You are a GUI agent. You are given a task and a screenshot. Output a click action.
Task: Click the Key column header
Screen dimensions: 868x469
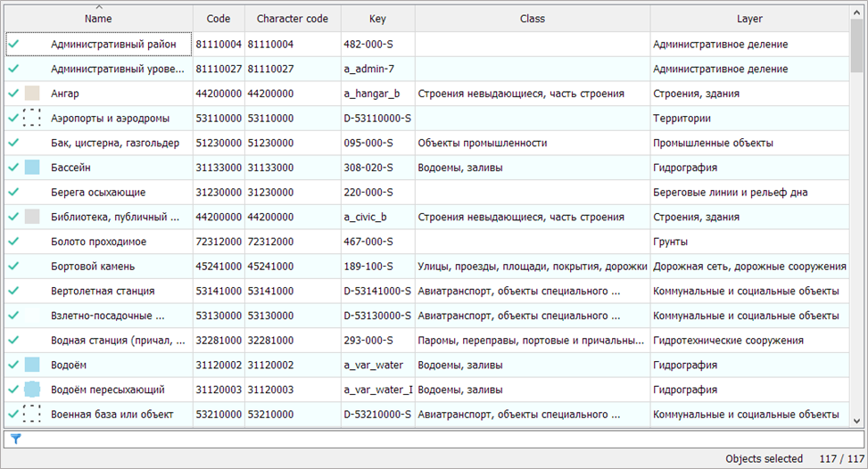click(377, 19)
